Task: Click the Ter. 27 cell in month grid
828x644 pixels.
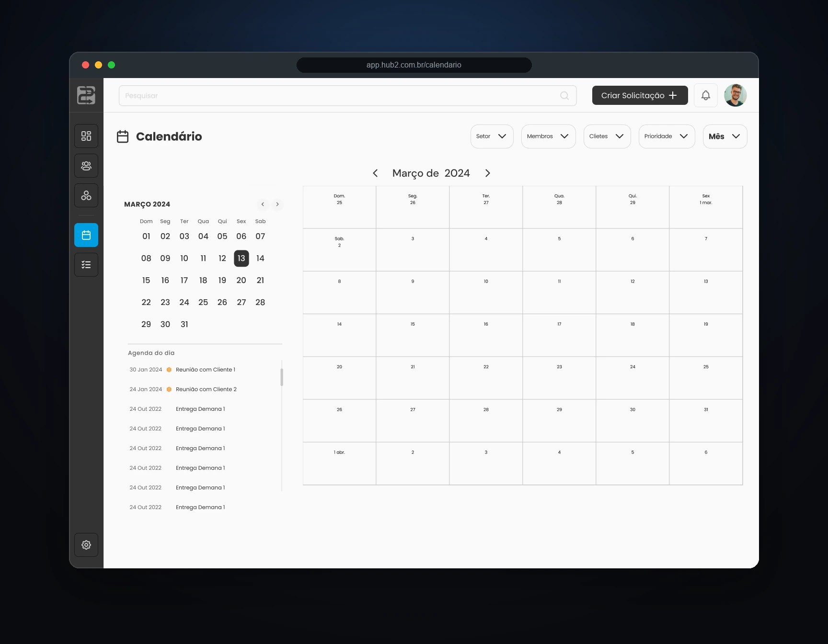Action: coord(486,207)
